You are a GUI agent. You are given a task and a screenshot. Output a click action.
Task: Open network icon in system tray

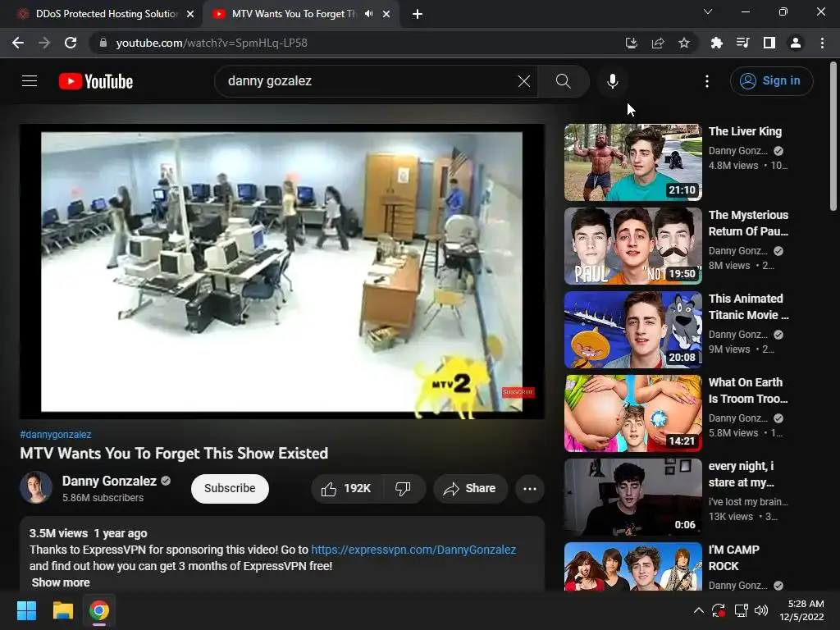(x=741, y=610)
